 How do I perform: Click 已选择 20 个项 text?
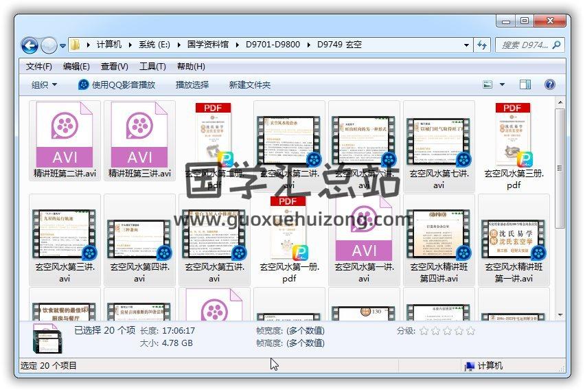[104, 330]
